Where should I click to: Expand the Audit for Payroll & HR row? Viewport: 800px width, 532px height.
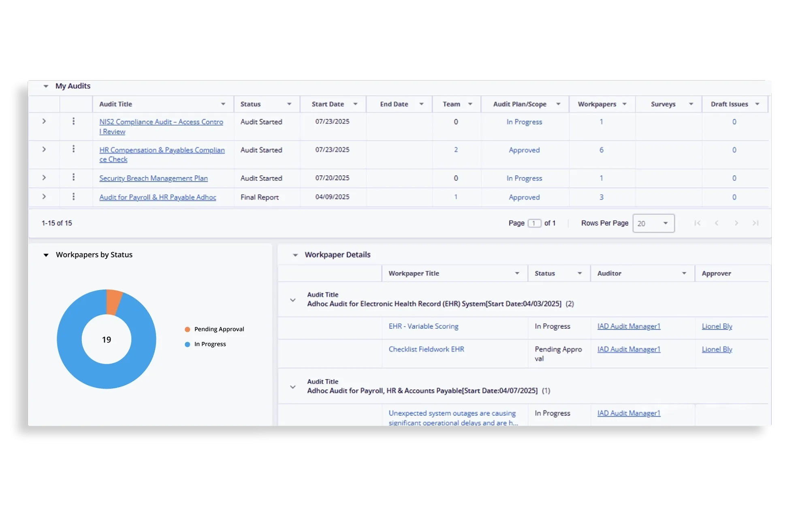(44, 197)
